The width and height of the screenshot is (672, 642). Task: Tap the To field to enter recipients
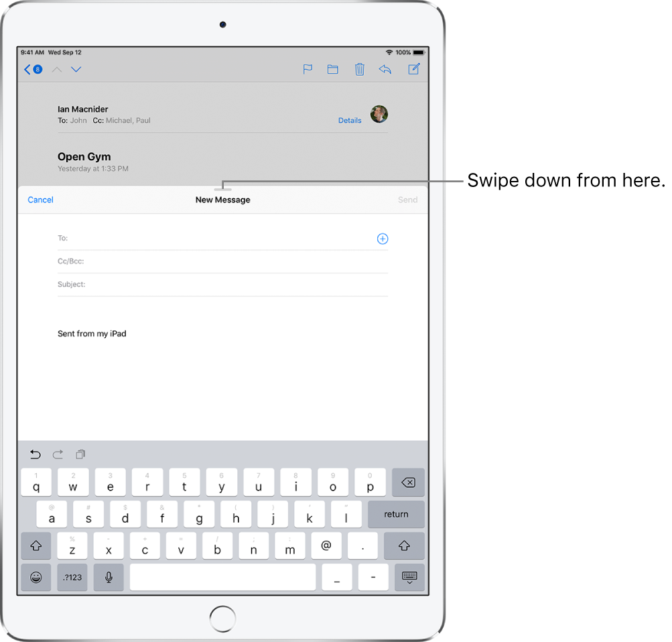tap(134, 239)
